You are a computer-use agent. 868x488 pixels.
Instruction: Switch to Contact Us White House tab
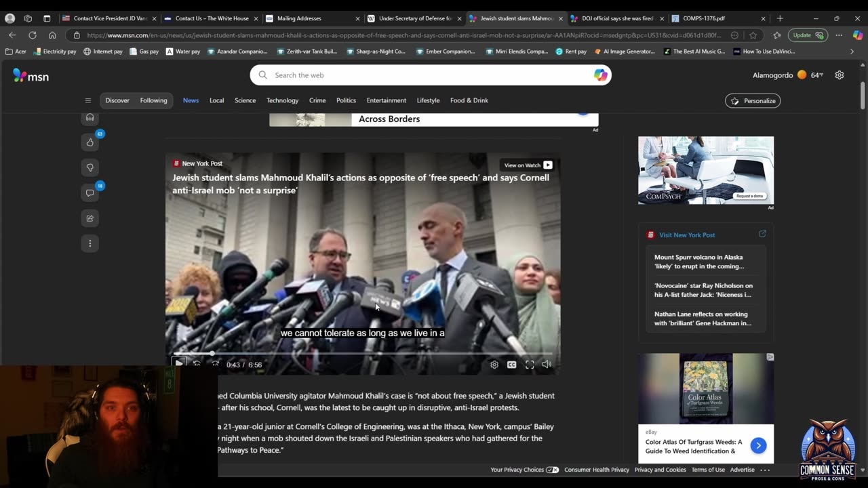click(211, 18)
